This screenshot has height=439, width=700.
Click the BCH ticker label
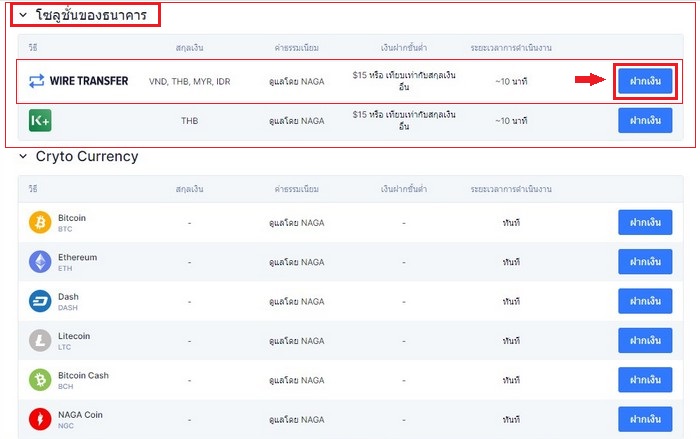point(66,386)
